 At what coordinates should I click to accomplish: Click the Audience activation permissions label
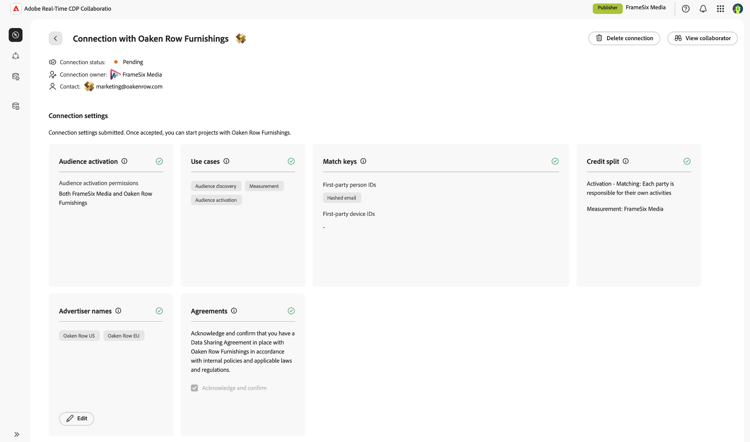[99, 183]
